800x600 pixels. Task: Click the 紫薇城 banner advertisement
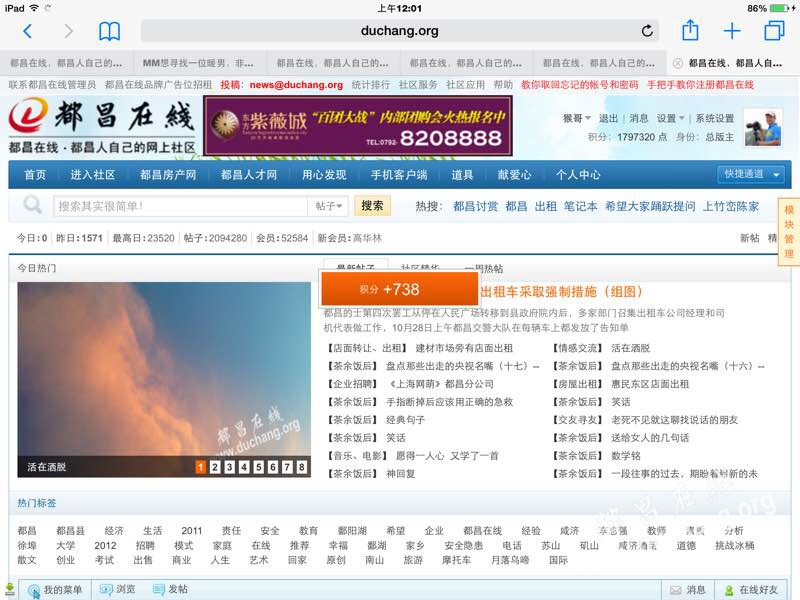pos(358,126)
